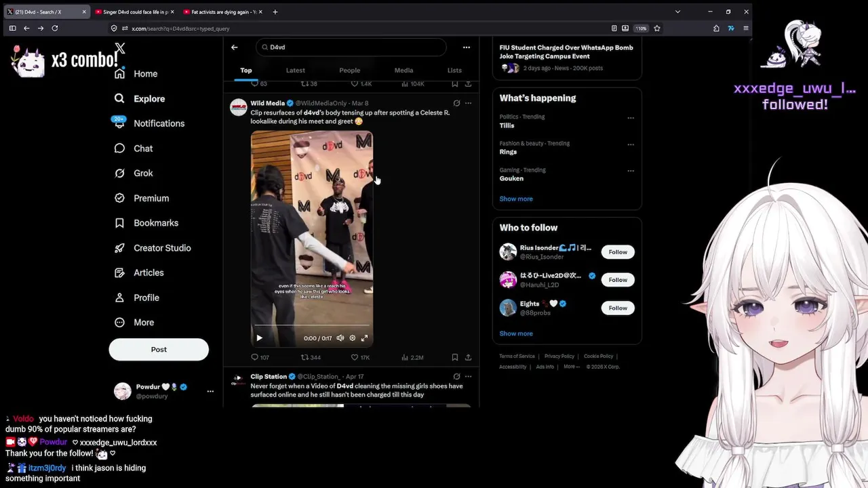Click the 110% zoom level indicator
Image resolution: width=868 pixels, height=488 pixels.
pyautogui.click(x=641, y=28)
